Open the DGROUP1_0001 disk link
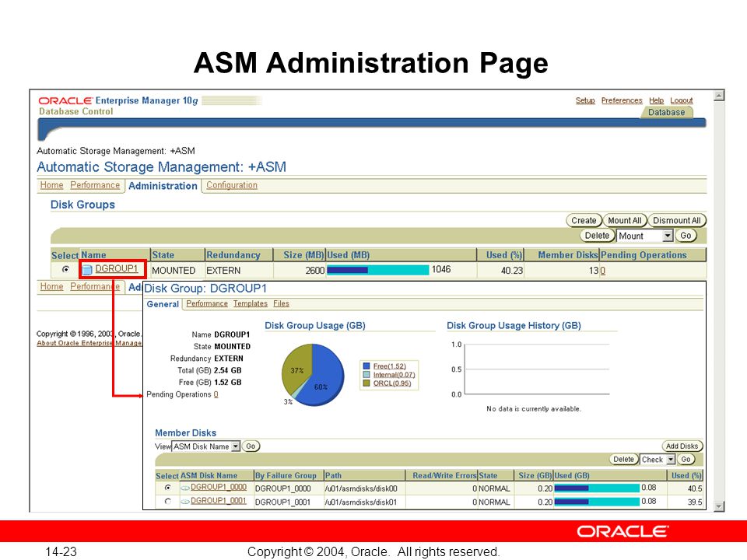Image resolution: width=747 pixels, height=560 pixels. point(218,500)
